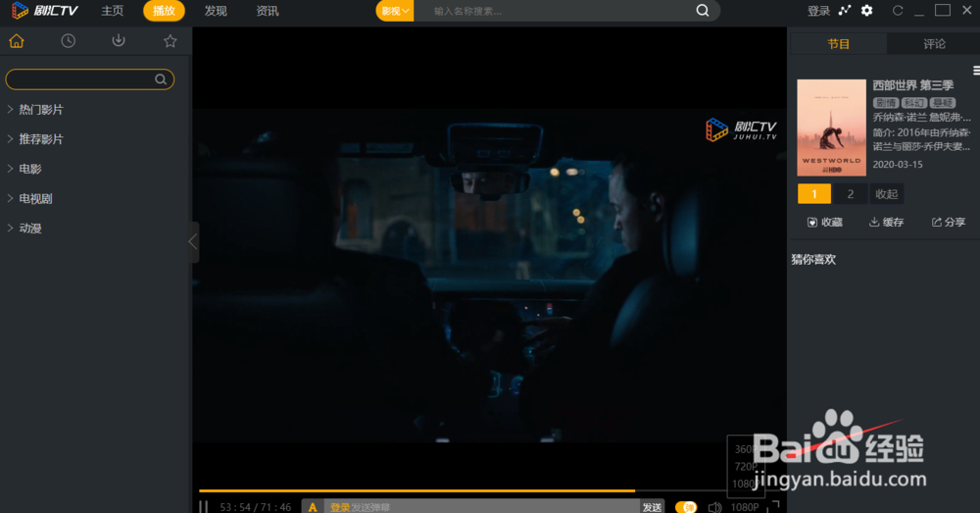The width and height of the screenshot is (980, 513).
Task: Click the mini-mode icon next to 登录
Action: pos(845,11)
